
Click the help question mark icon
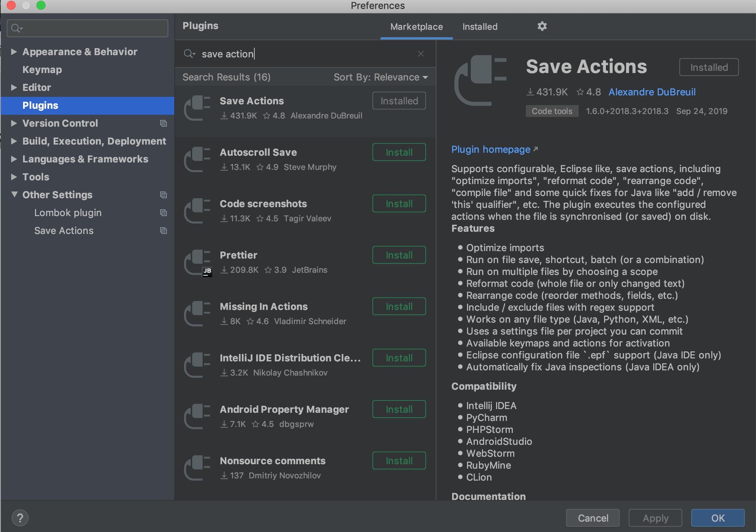tap(20, 517)
